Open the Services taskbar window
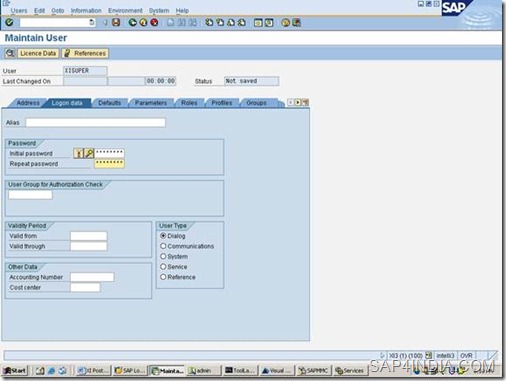The image size is (506, 381). point(349,370)
